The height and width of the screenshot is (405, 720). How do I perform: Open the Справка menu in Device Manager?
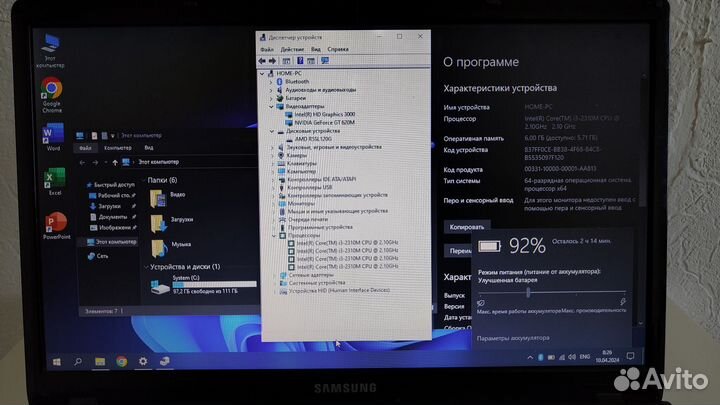[338, 49]
